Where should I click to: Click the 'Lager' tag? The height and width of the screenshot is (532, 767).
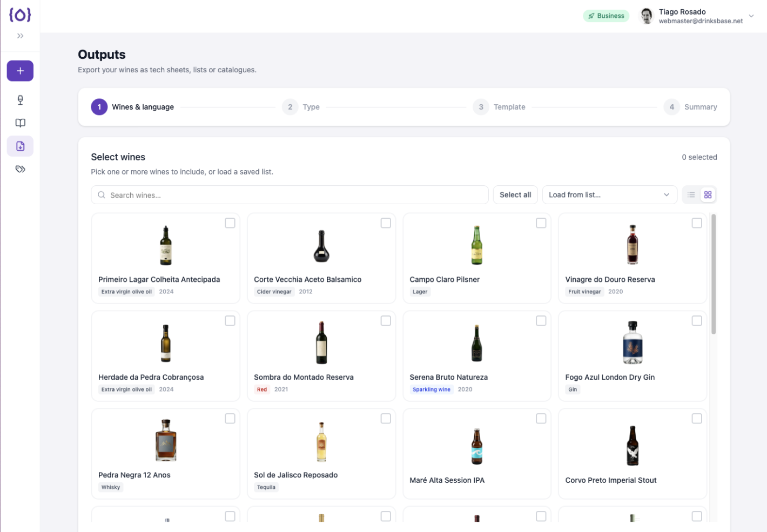pos(420,292)
